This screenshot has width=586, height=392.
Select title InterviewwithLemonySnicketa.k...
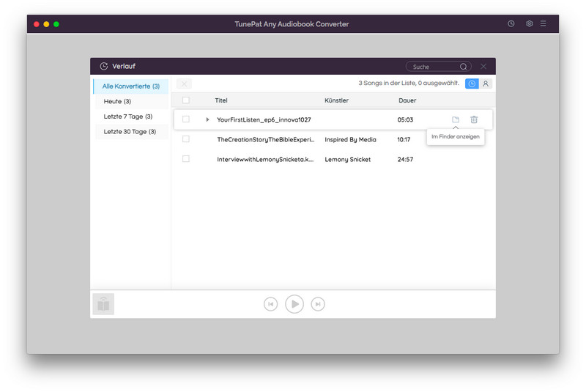coord(265,160)
